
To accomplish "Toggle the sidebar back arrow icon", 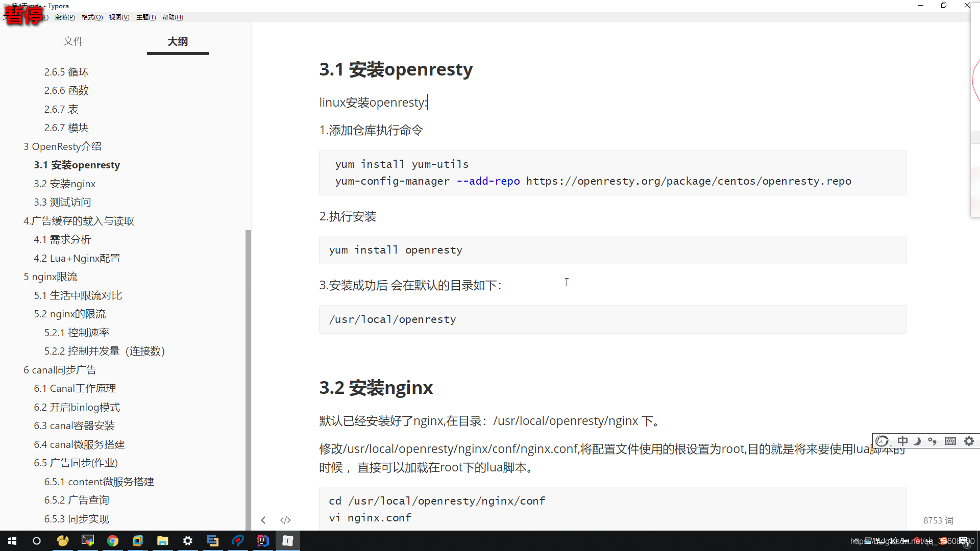I will tap(263, 520).
